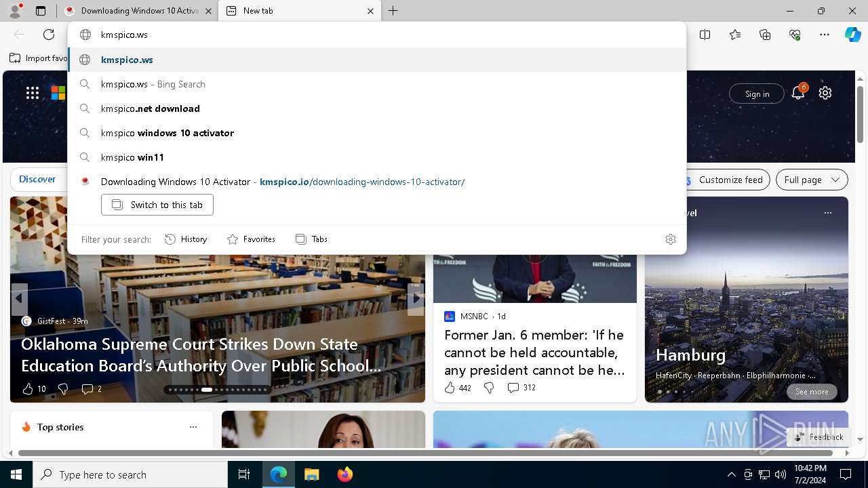Select Downloading Windows 10 Activator open-tab suggestion
This screenshot has height=488, width=868.
tap(377, 182)
